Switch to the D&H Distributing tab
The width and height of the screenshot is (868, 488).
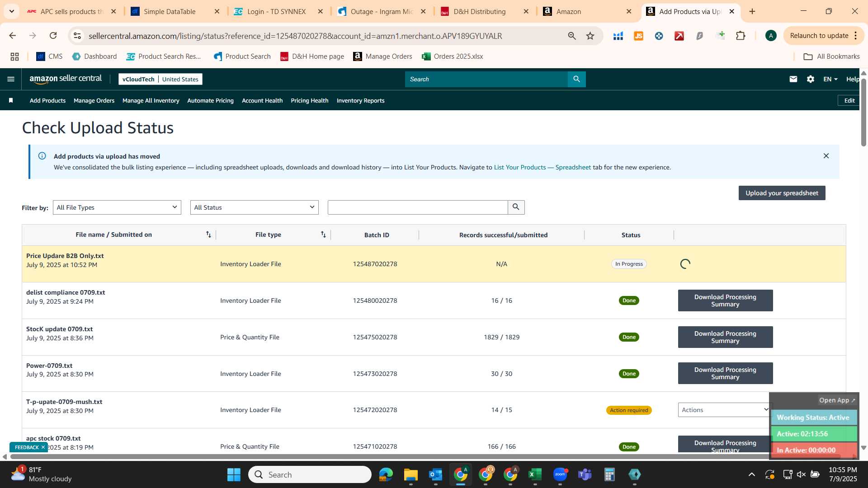479,11
